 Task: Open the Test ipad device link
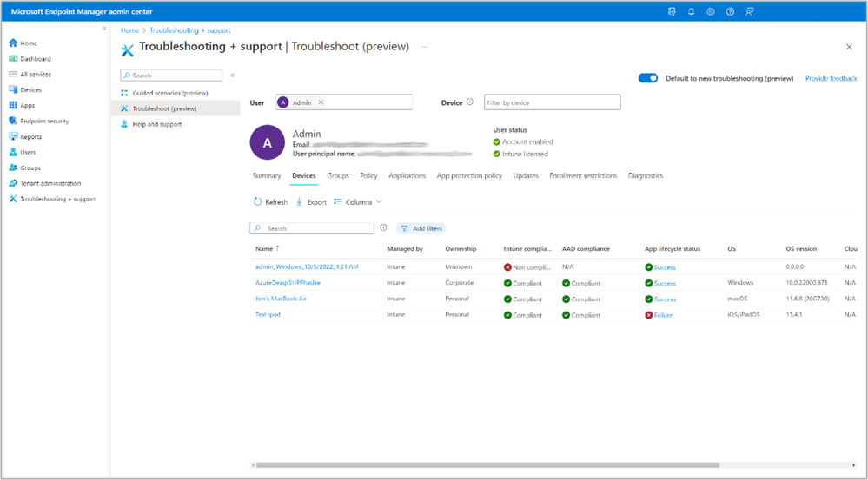click(x=268, y=315)
